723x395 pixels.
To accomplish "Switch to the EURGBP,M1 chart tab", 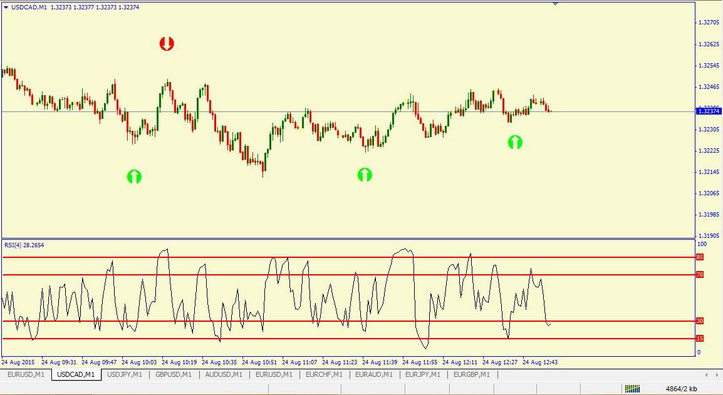I will point(472,375).
